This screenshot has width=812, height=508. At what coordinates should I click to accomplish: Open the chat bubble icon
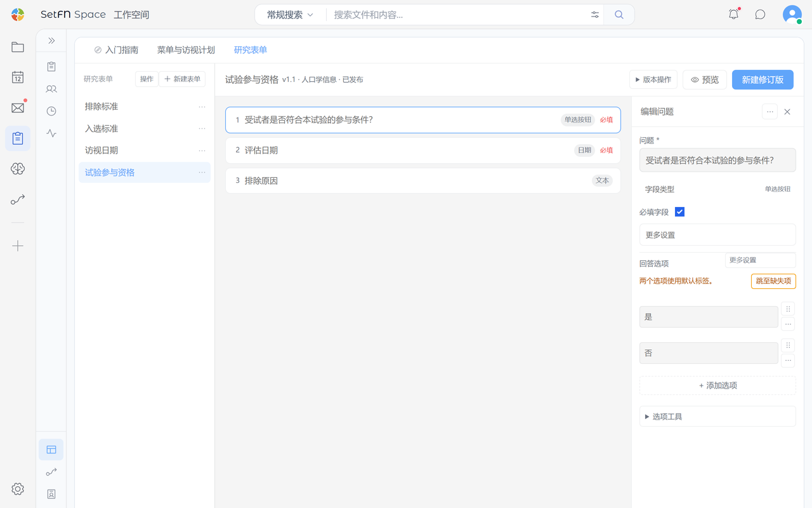760,15
